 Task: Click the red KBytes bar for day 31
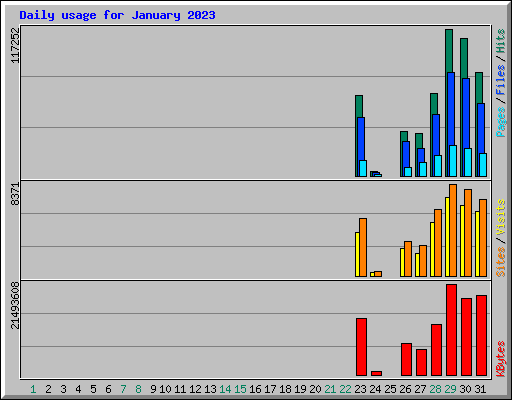coord(481,335)
